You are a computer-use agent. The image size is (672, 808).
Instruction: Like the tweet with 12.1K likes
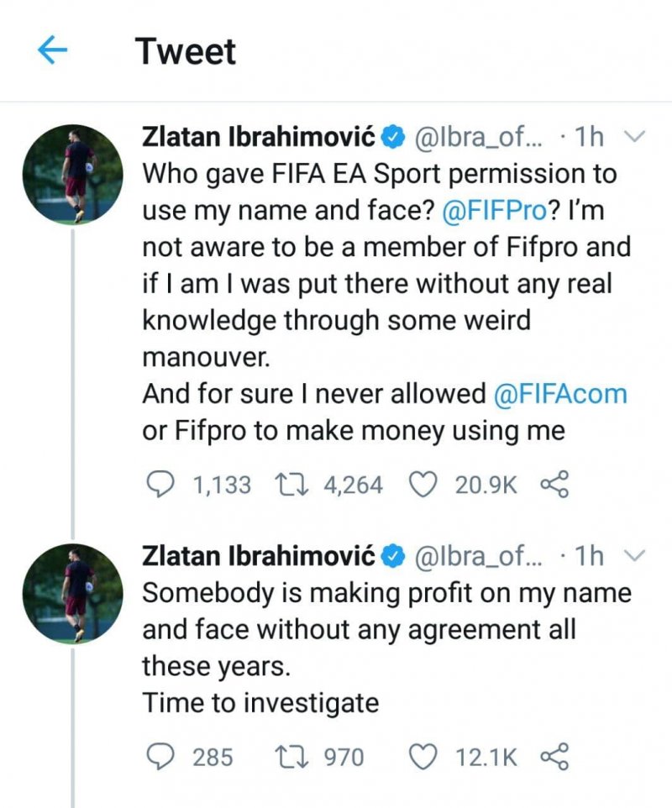[x=423, y=758]
